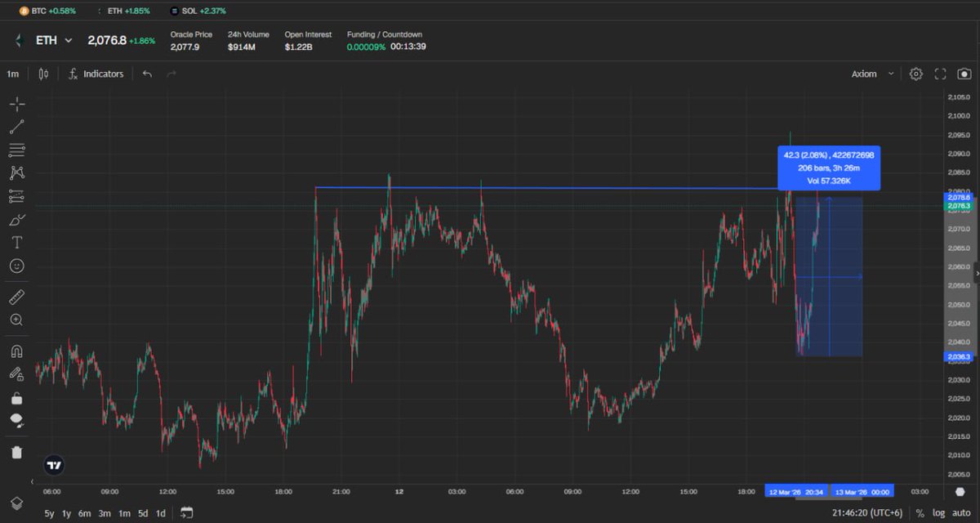
Task: Click the countdown timer 00:13:39
Action: (408, 47)
